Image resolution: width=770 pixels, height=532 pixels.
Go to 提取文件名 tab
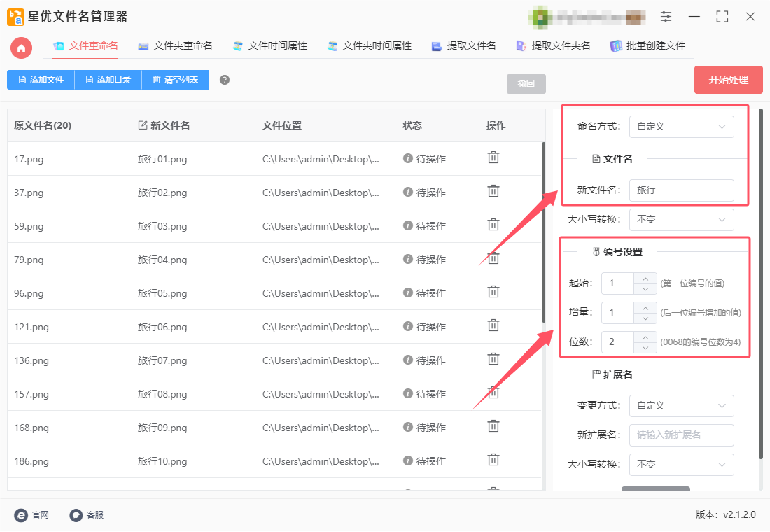pyautogui.click(x=463, y=46)
